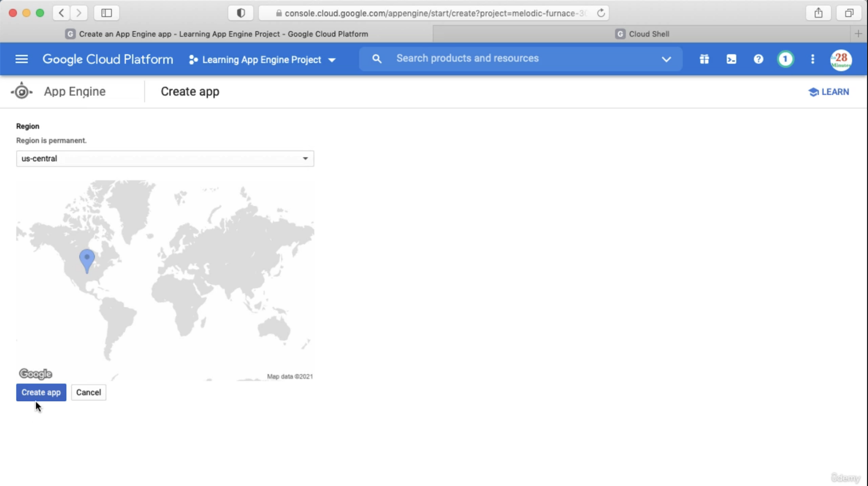Open the free trial gift icon
Screen dimensions: 868x486
tap(704, 59)
